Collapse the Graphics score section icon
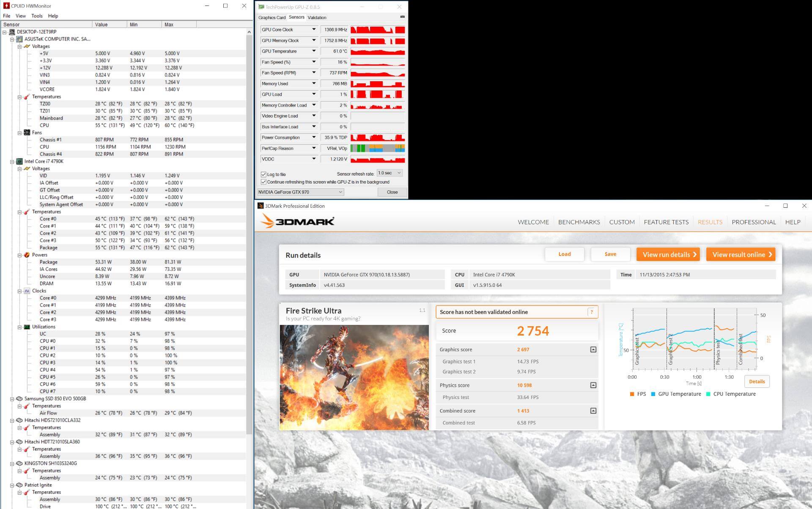Viewport: 812px width, 509px height. pyautogui.click(x=593, y=349)
